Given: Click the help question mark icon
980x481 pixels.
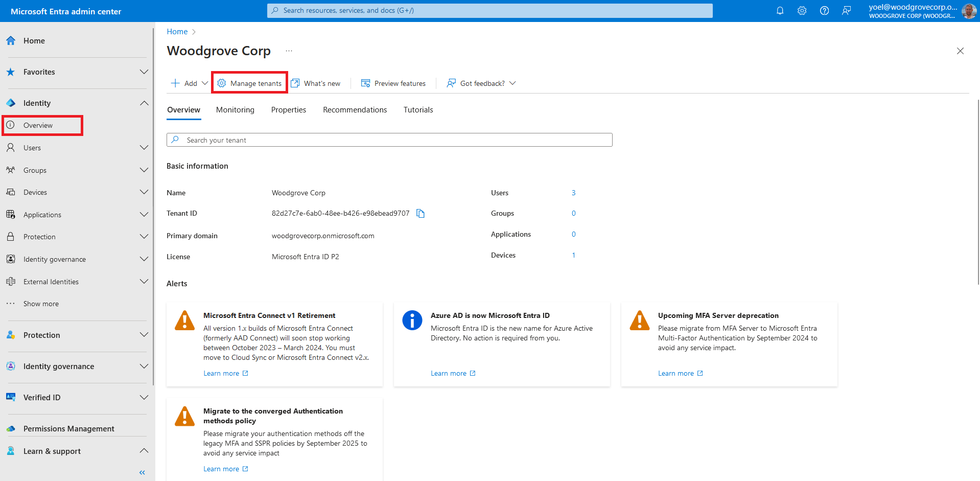Looking at the screenshot, I should click(x=824, y=11).
